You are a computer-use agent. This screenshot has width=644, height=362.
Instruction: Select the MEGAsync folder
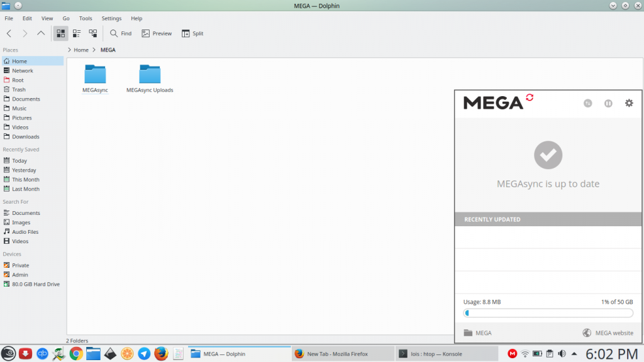coord(95,79)
